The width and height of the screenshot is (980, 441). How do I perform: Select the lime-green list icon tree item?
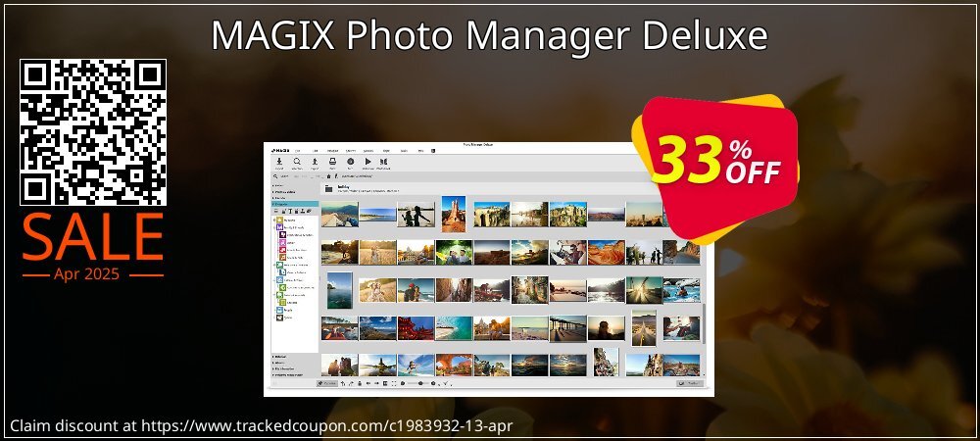(x=282, y=302)
